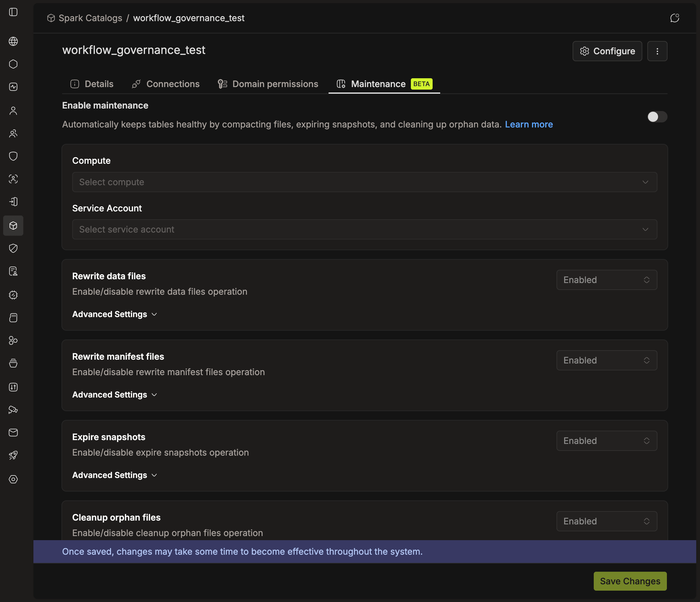This screenshot has height=602, width=700.
Task: Click the refresh chat icon top right
Action: click(x=675, y=18)
